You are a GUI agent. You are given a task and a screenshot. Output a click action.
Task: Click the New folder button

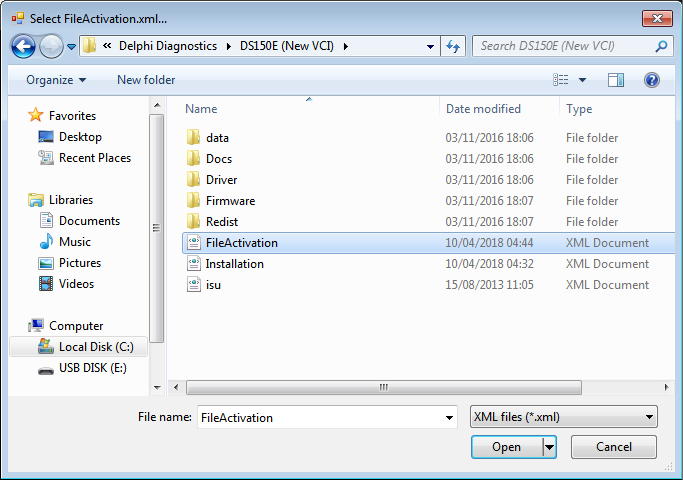point(146,80)
